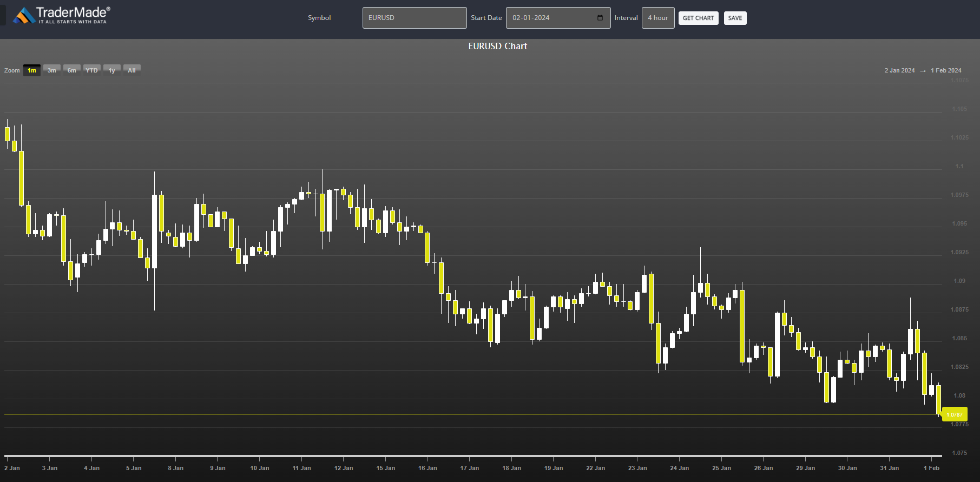Select the YTD zoom range

(x=92, y=70)
